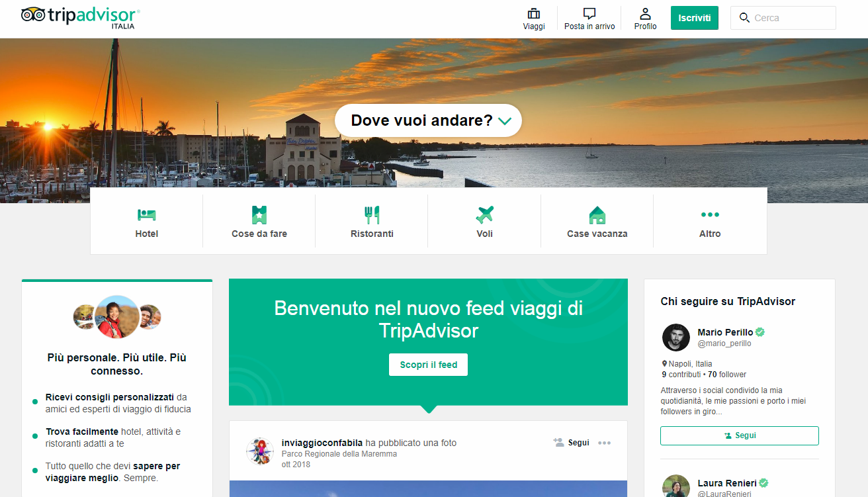Open Laura Renieri name link

726,483
